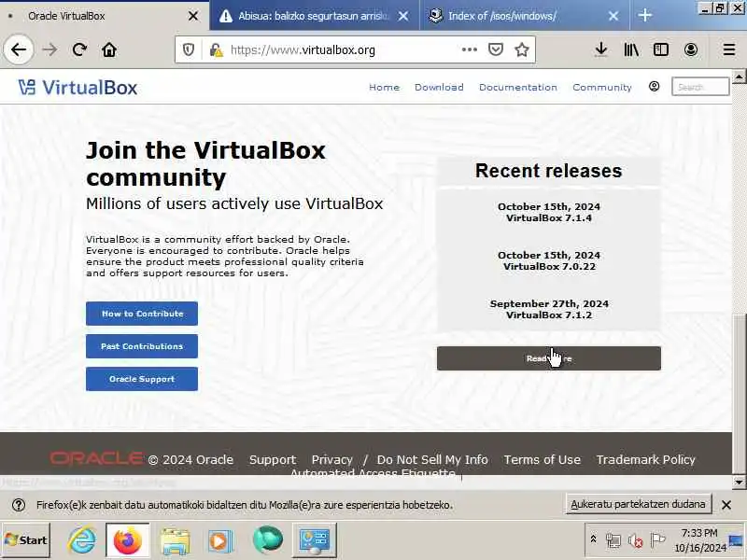Image resolution: width=747 pixels, height=560 pixels.
Task: Open the Windows Start menu
Action: coord(26,540)
